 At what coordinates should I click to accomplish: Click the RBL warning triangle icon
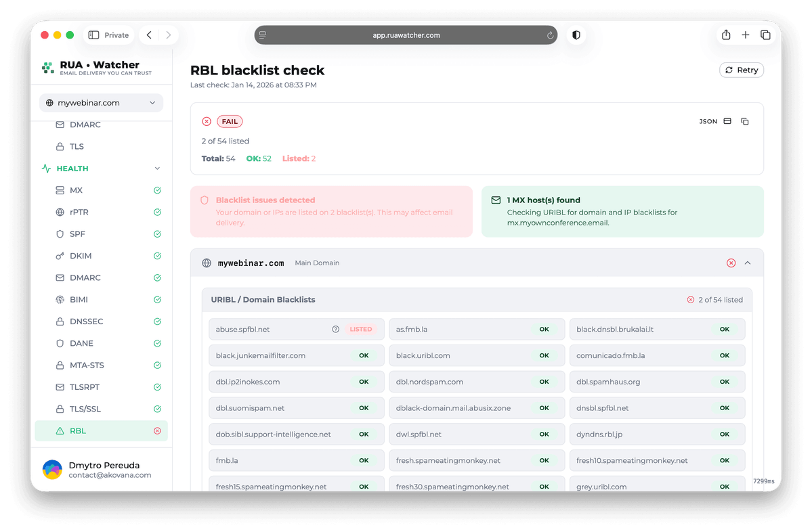pos(61,430)
